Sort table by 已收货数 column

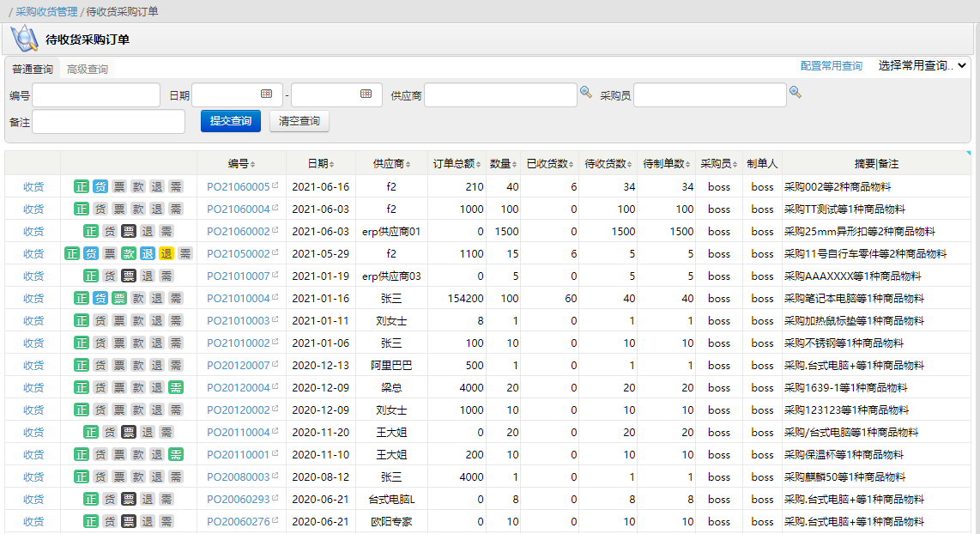coord(550,164)
